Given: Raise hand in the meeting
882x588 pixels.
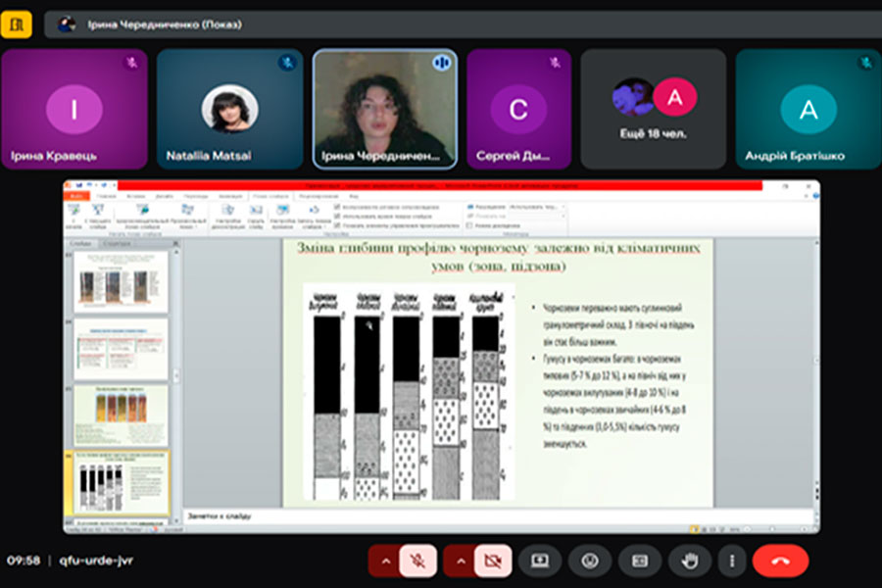Looking at the screenshot, I should point(690,561).
